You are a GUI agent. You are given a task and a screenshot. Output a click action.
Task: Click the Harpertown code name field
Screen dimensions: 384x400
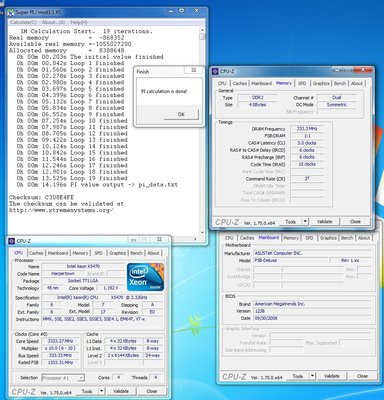click(63, 274)
